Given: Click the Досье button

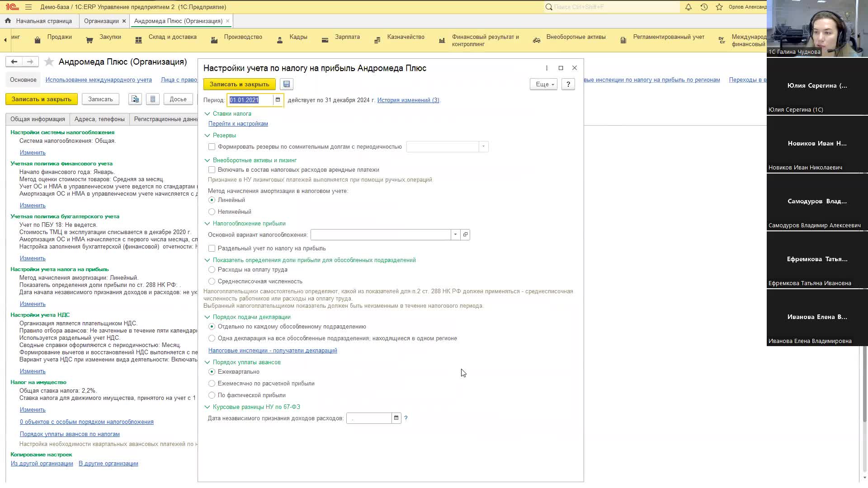Looking at the screenshot, I should [x=178, y=99].
